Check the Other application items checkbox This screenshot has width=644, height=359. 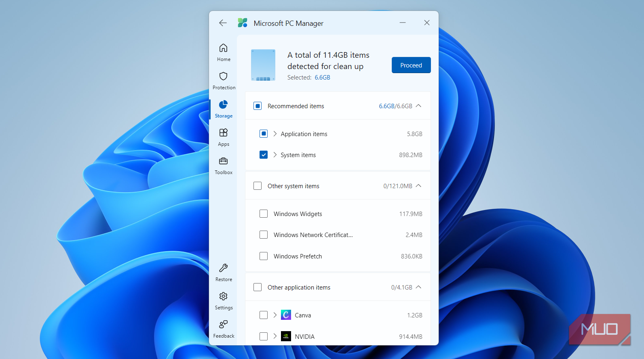258,287
